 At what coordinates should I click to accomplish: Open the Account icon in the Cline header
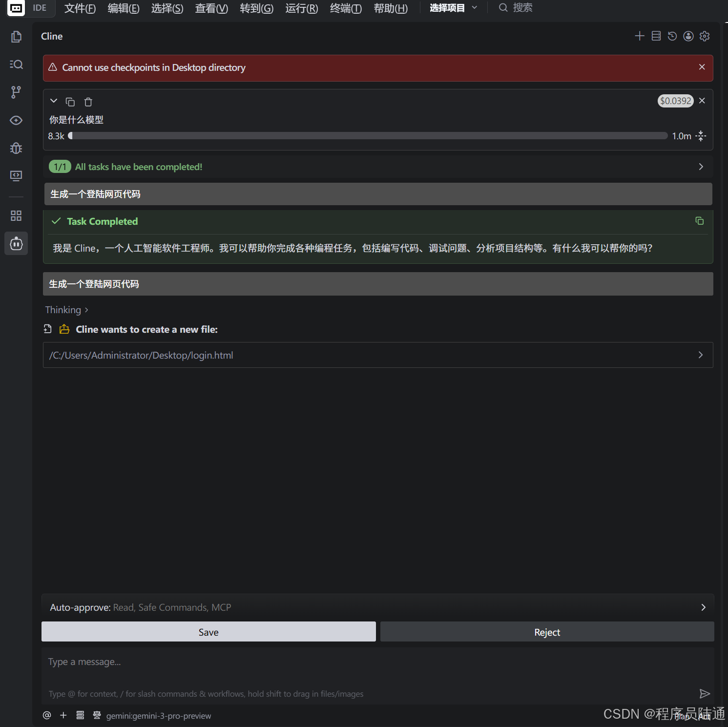point(688,36)
